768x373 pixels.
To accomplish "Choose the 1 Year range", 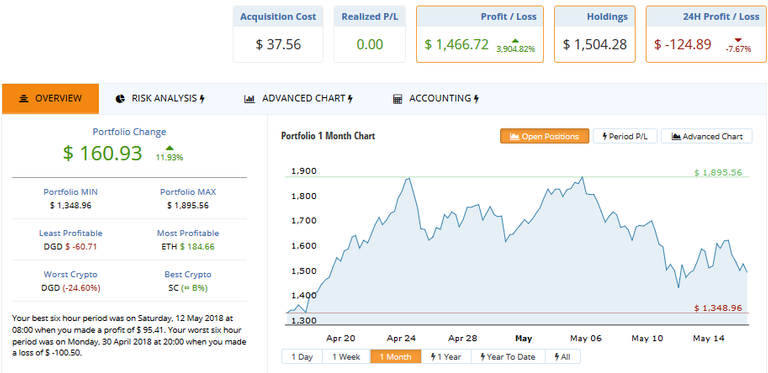I will [446, 357].
